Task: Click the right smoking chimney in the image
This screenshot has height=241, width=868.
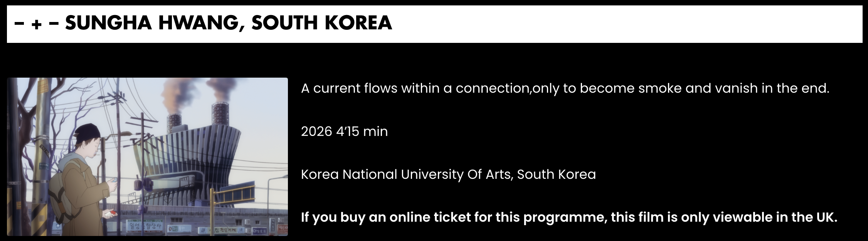Action: point(220,113)
